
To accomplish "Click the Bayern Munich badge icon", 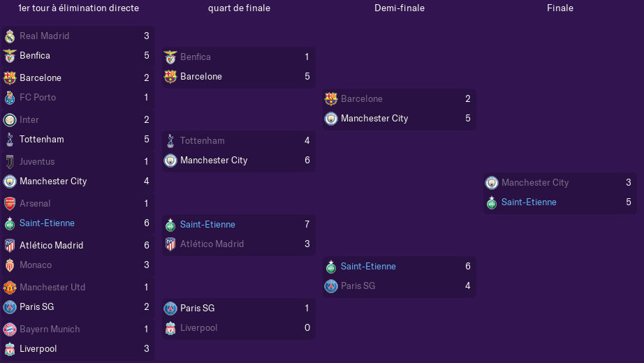I will click(x=10, y=329).
